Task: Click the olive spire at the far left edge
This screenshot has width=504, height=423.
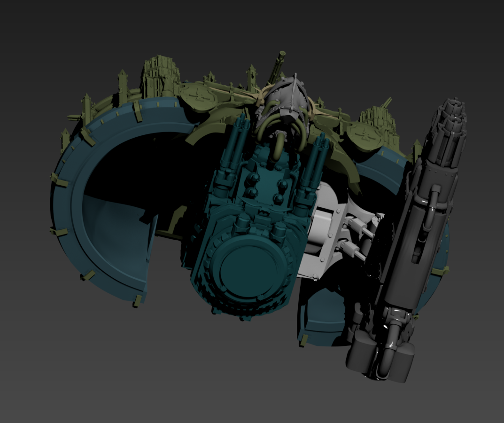Action: pyautogui.click(x=65, y=141)
